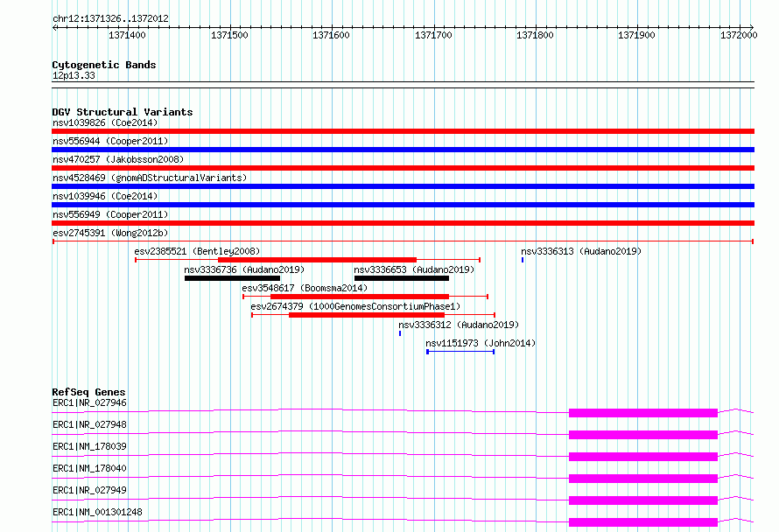Viewport: 779px width, 532px height.
Task: Open the nsv556949 (Cooper2011) red bar
Action: [403, 223]
